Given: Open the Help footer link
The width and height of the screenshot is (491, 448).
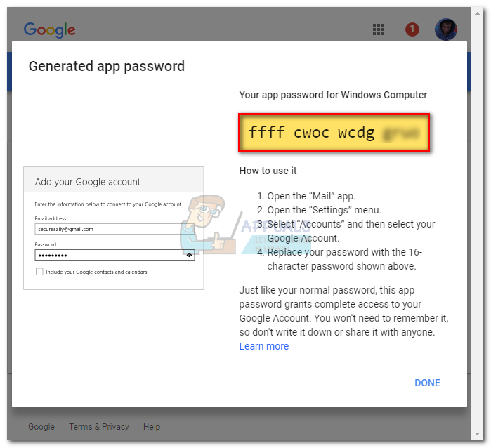Looking at the screenshot, I should click(x=152, y=427).
